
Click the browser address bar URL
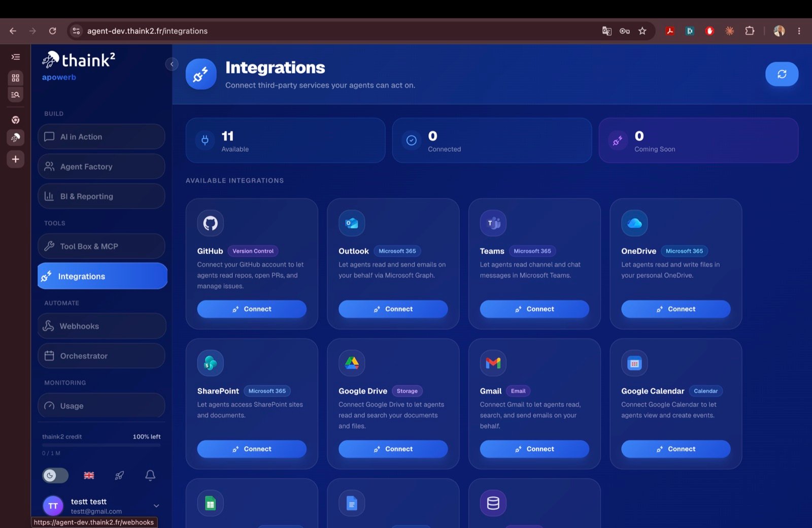(147, 31)
